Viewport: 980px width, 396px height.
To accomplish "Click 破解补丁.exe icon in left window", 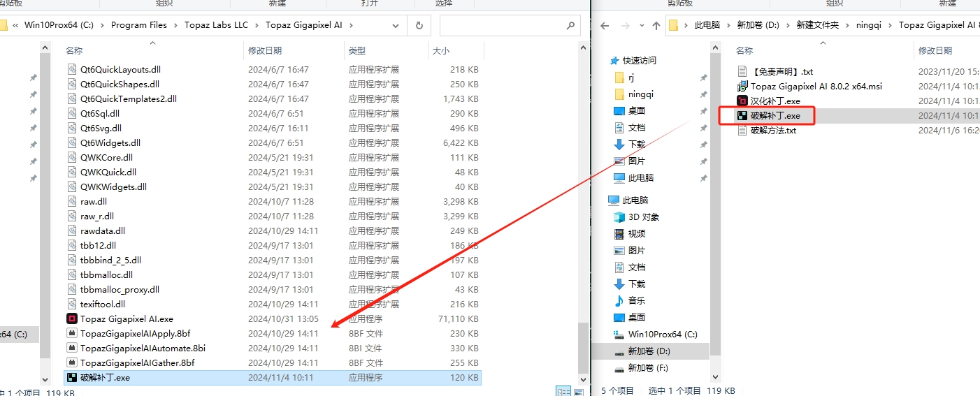I will pyautogui.click(x=72, y=378).
